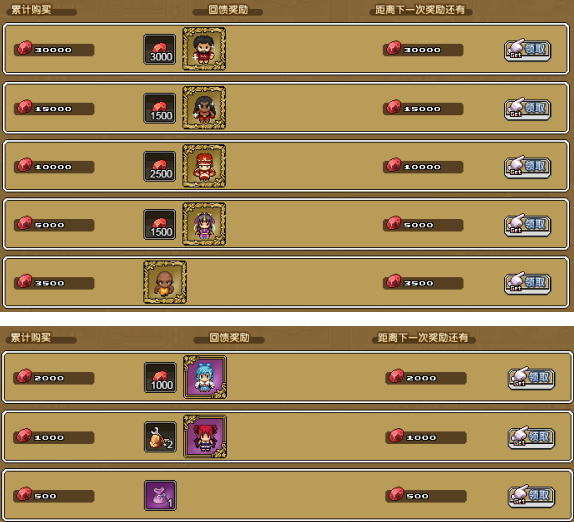
Task: Select the money bag x2 reward icon
Action: click(160, 437)
